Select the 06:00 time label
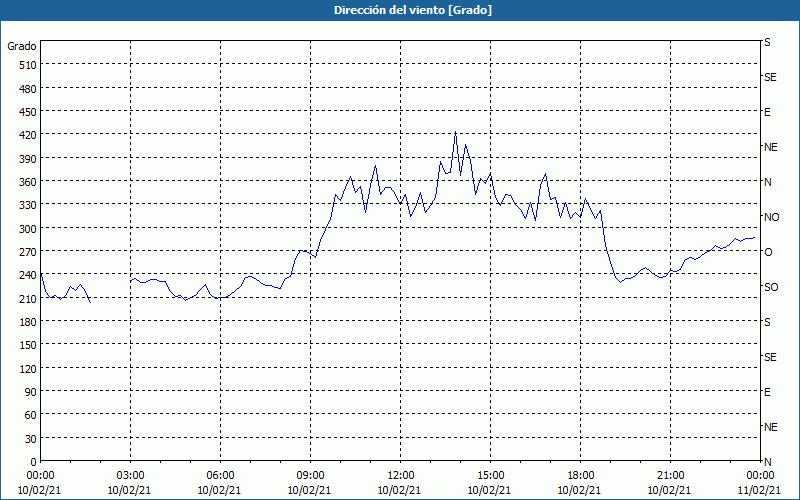The height and width of the screenshot is (500, 800). tap(220, 476)
